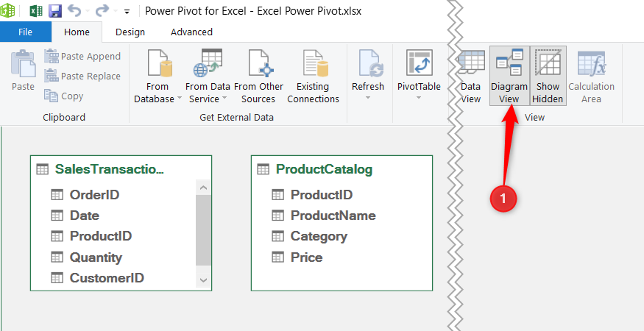Viewport: 644px width, 331px height.
Task: Select the ProductID column in SalesTransactions
Action: point(101,236)
